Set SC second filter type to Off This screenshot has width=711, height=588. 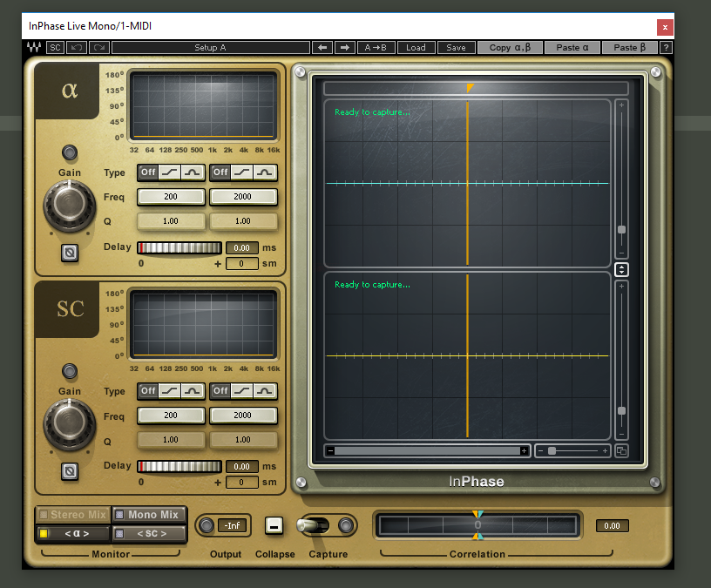220,391
